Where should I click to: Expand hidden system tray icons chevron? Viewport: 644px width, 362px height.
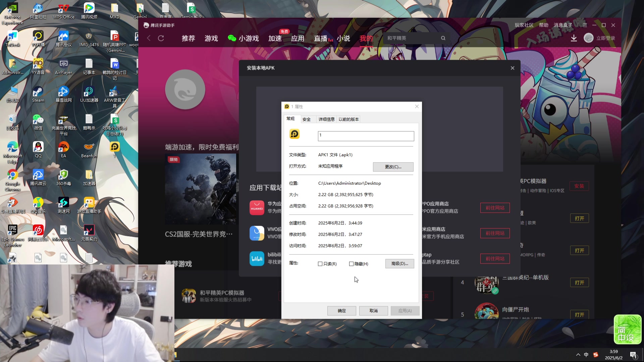pyautogui.click(x=578, y=355)
